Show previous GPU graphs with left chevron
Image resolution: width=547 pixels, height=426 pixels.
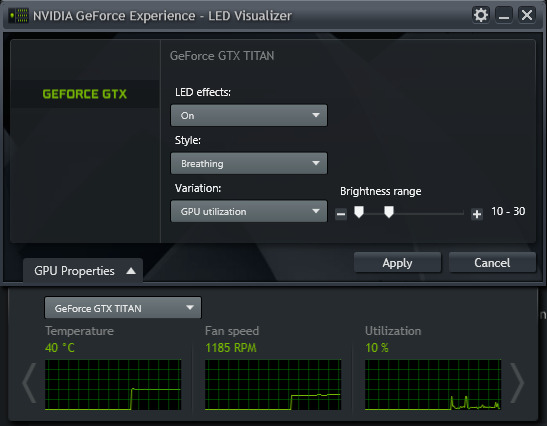30,383
